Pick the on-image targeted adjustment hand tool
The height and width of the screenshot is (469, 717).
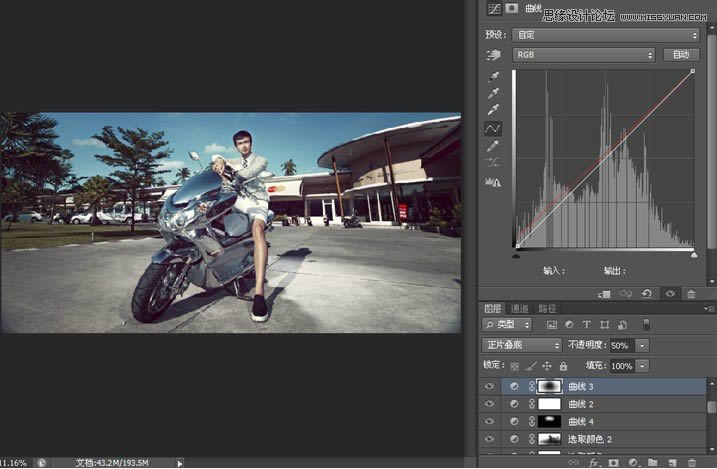tap(493, 55)
